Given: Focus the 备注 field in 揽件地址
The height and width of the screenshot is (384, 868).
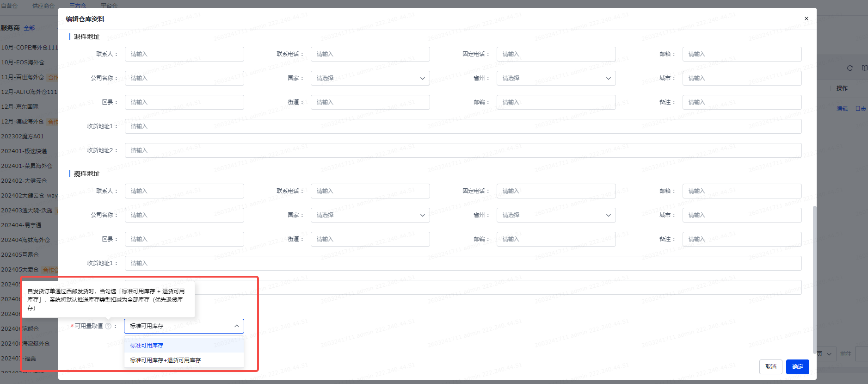Looking at the screenshot, I should (x=742, y=239).
